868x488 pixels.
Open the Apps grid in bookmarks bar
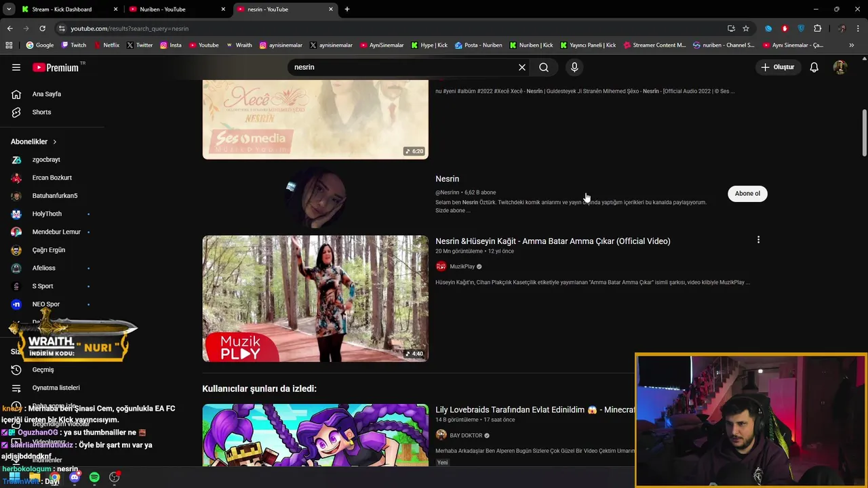click(x=9, y=45)
